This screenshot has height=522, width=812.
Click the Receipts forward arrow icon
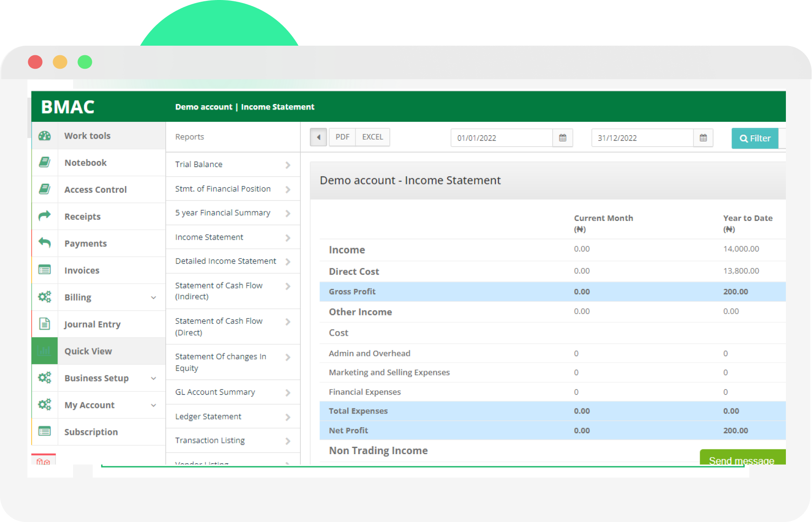click(x=45, y=216)
